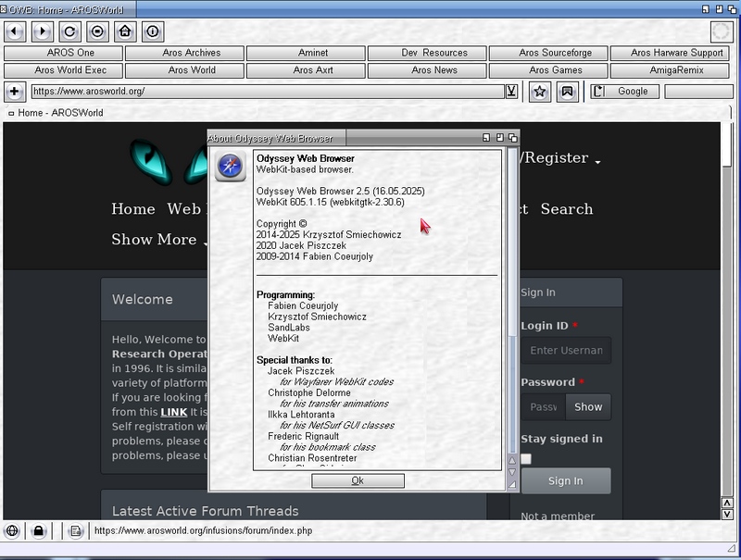Open bookmarks panel icon beside the star

pos(567,92)
